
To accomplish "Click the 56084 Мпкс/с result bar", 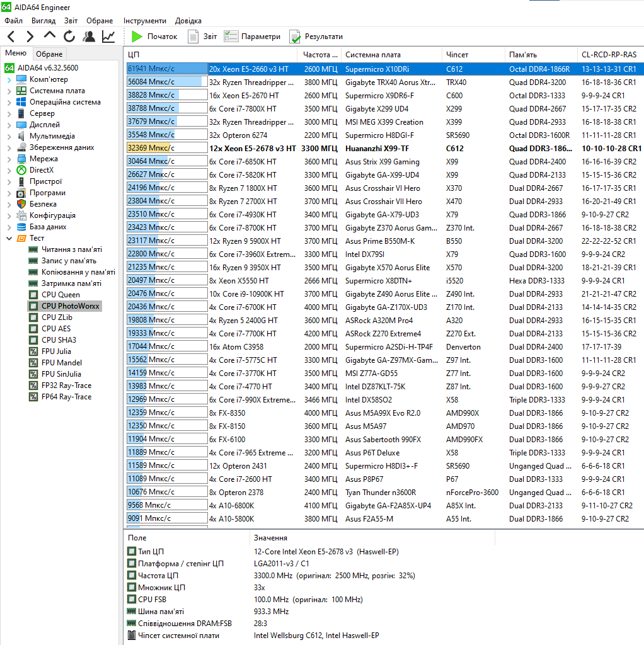I will pos(167,82).
